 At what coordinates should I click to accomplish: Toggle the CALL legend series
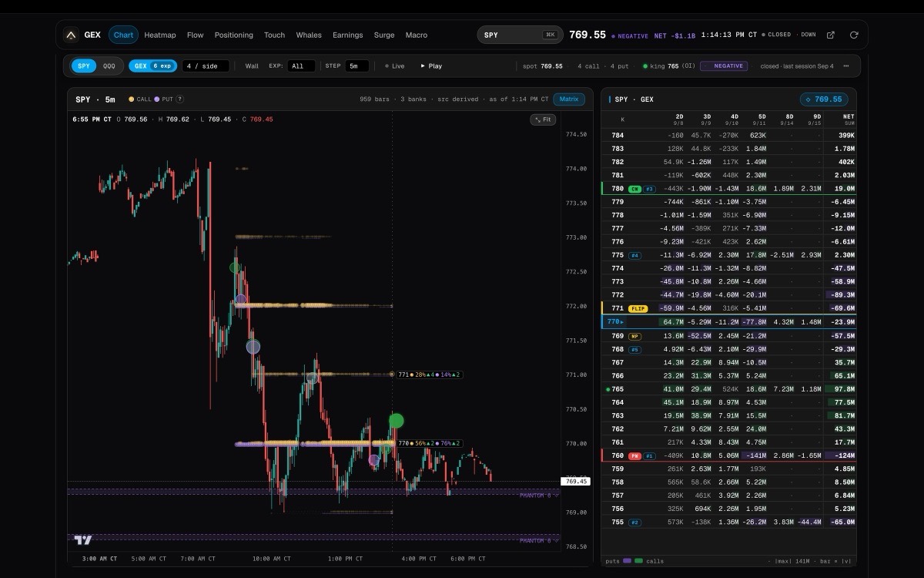140,99
